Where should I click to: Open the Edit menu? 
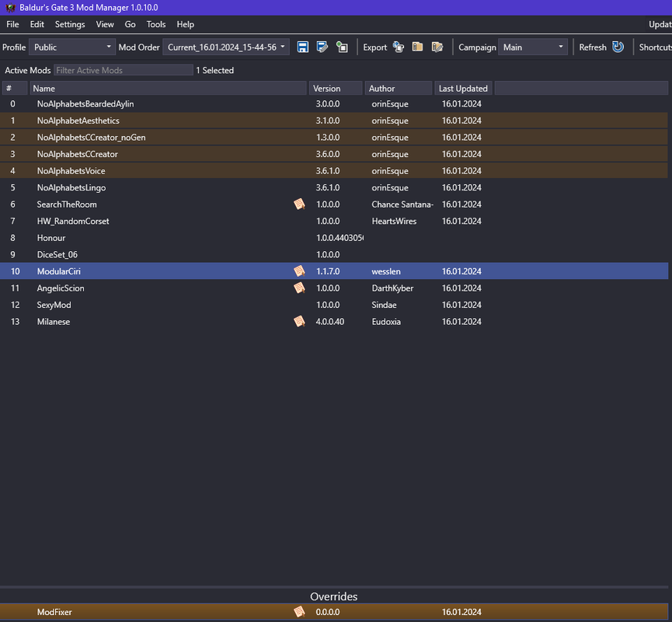(x=37, y=24)
